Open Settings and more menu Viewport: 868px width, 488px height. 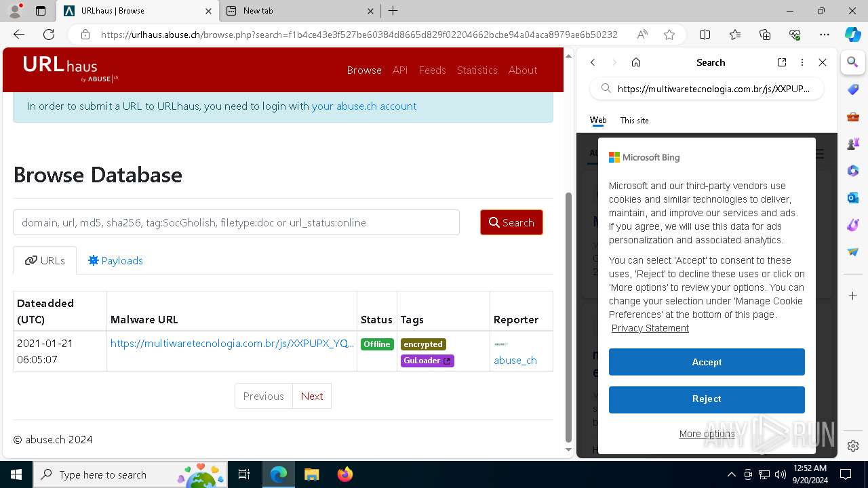825,35
